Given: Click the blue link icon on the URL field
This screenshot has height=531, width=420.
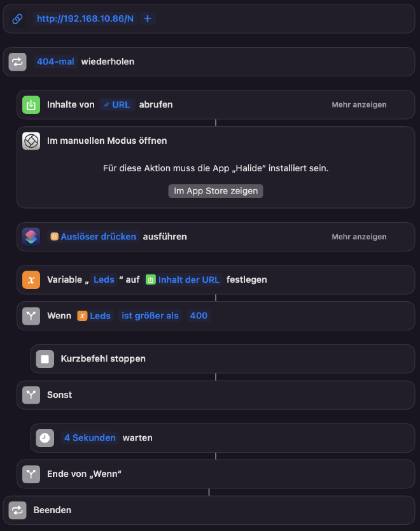Looking at the screenshot, I should (17, 18).
